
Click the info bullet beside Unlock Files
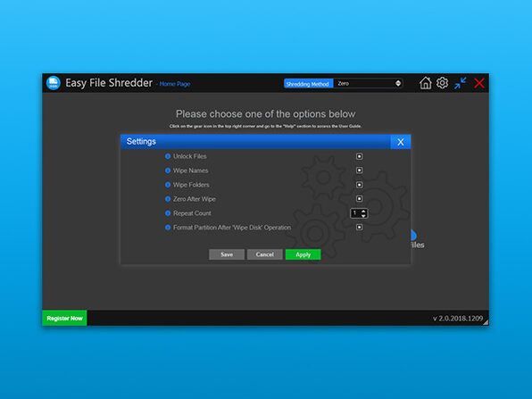pyautogui.click(x=168, y=156)
